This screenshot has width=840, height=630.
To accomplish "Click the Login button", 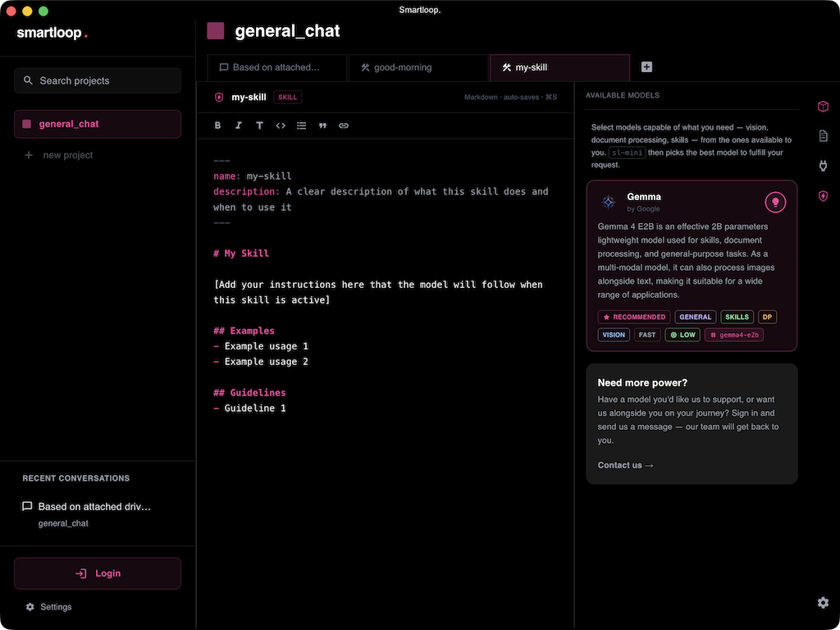I will click(98, 573).
